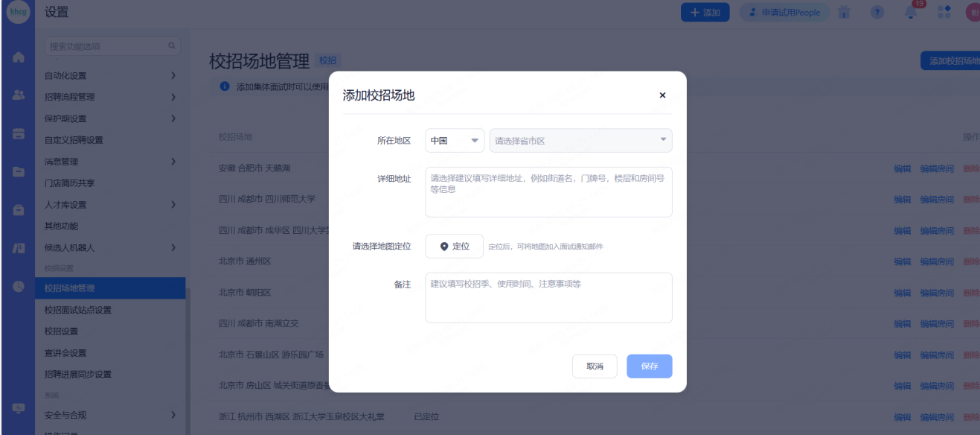
Task: Open the candidates people icon in sidebar
Action: (19, 95)
